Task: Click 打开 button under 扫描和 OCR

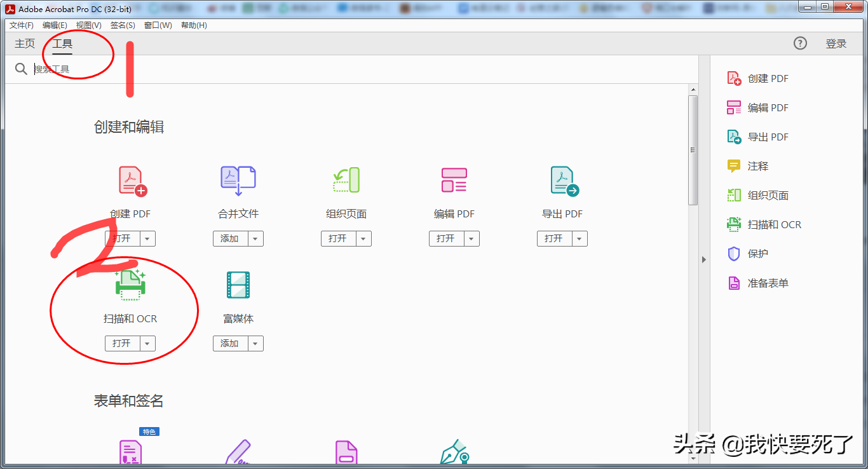Action: (x=122, y=343)
